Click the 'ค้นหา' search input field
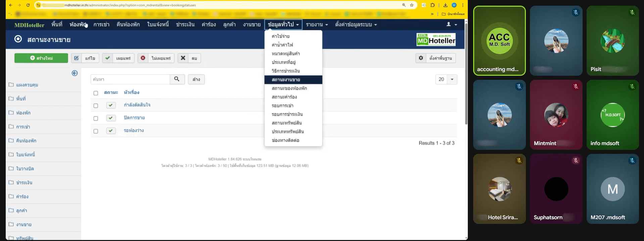This screenshot has width=644, height=241. (x=130, y=79)
